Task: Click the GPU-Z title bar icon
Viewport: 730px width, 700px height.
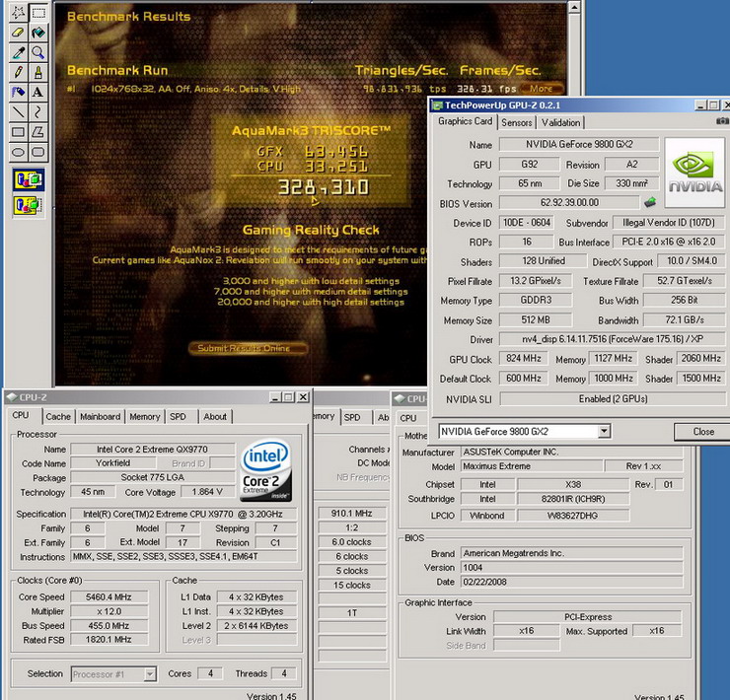Action: (437, 105)
